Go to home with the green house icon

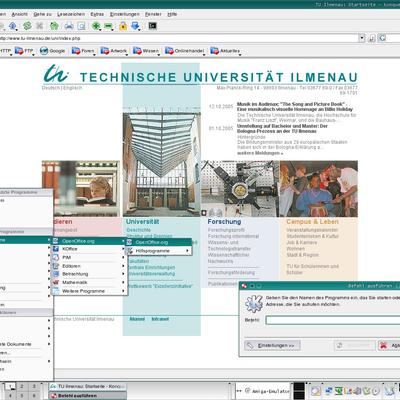tap(54, 26)
